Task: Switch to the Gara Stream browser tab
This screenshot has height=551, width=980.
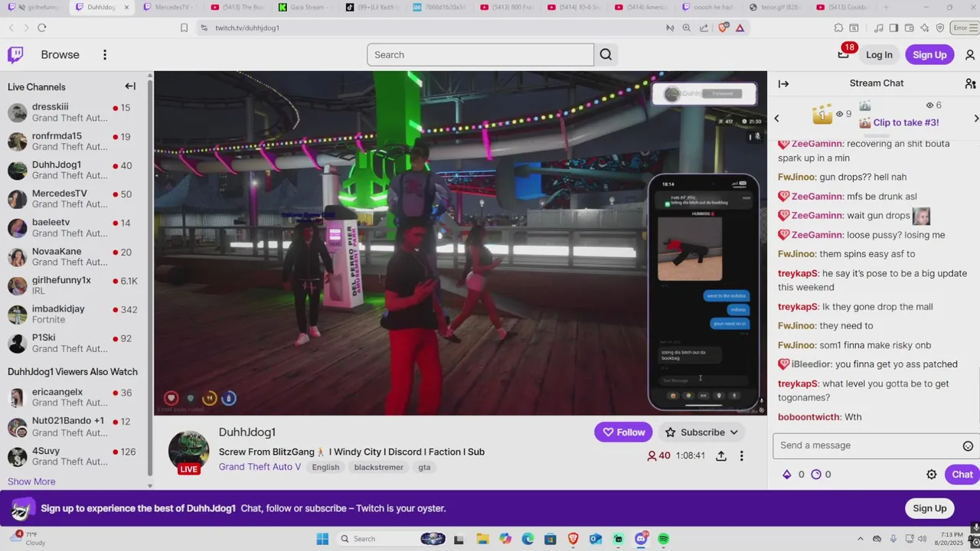Action: click(306, 7)
